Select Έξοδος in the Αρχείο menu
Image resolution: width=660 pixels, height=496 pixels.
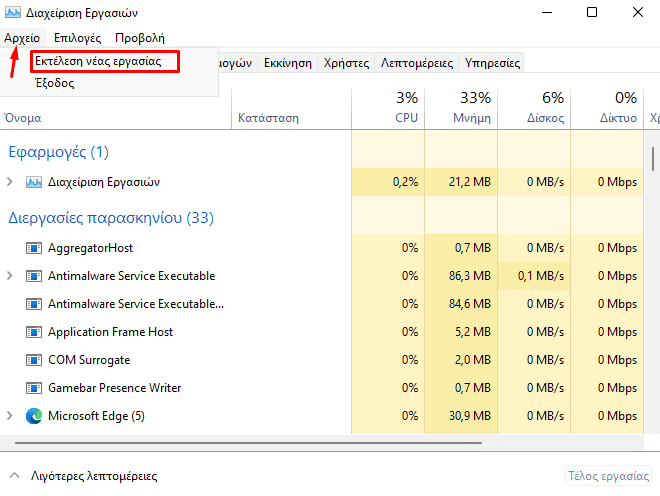tap(55, 84)
